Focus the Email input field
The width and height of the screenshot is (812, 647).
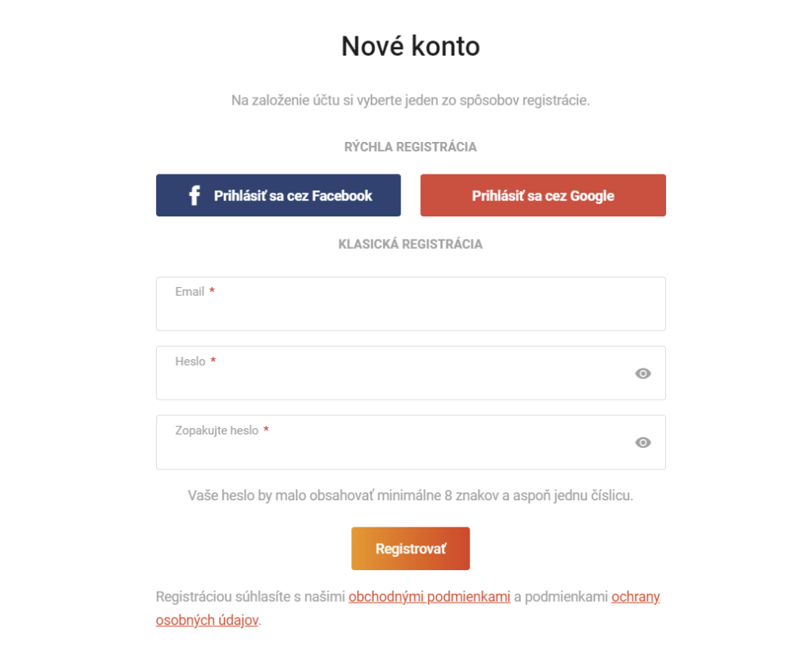411,304
